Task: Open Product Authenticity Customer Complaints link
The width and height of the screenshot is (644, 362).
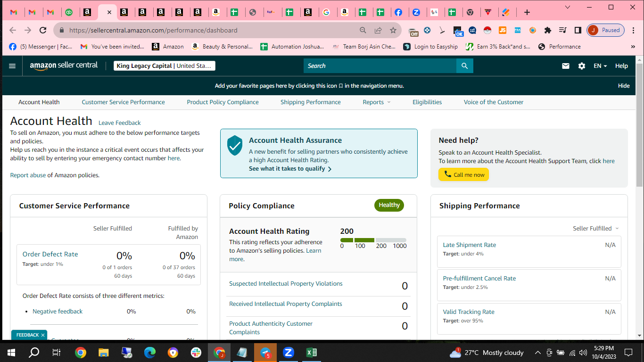Action: coord(271,328)
